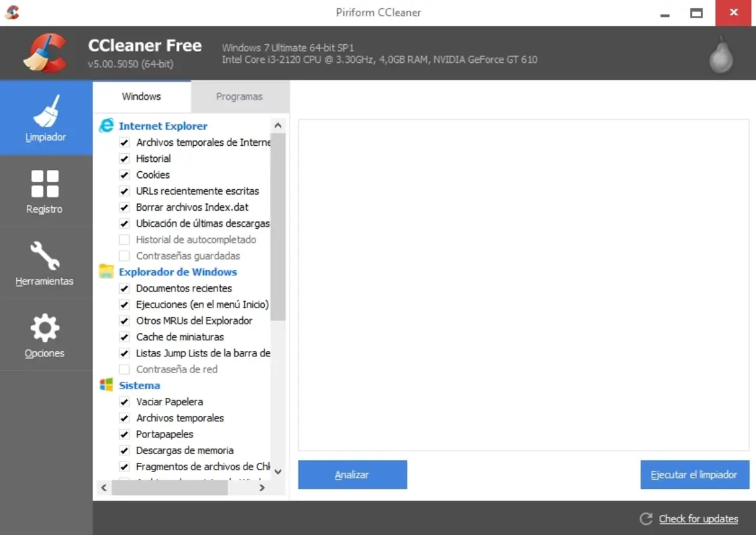Viewport: 756px width, 535px height.
Task: Click the Explorador de Windows folder icon
Action: point(108,272)
